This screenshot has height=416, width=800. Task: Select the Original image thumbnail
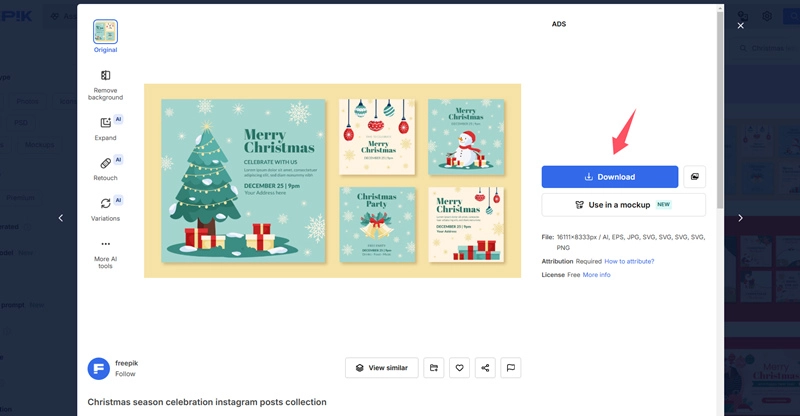pyautogui.click(x=105, y=35)
